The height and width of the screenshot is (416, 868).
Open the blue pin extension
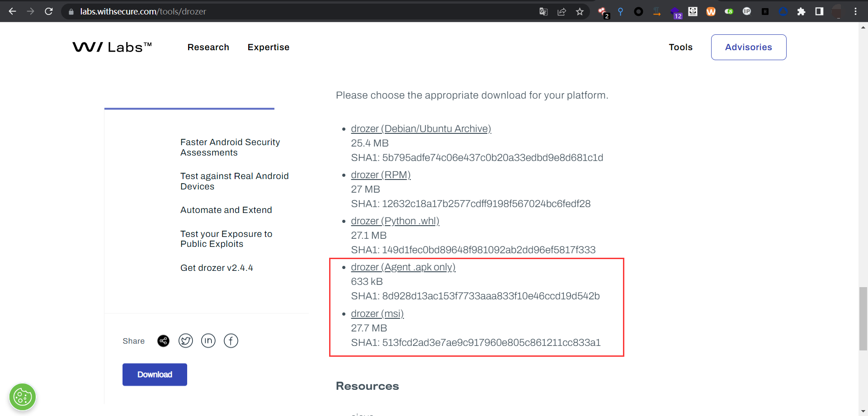pyautogui.click(x=620, y=12)
